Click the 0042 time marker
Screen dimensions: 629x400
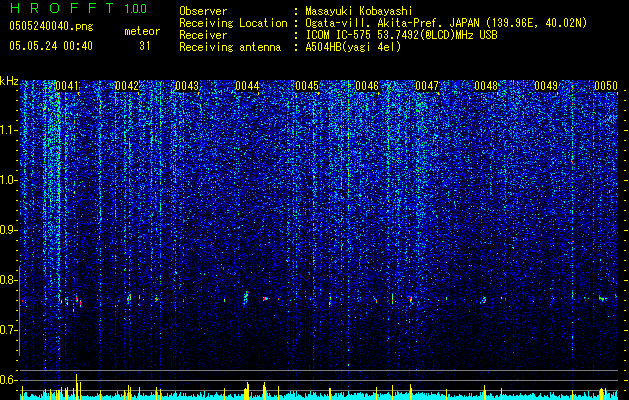pos(127,86)
